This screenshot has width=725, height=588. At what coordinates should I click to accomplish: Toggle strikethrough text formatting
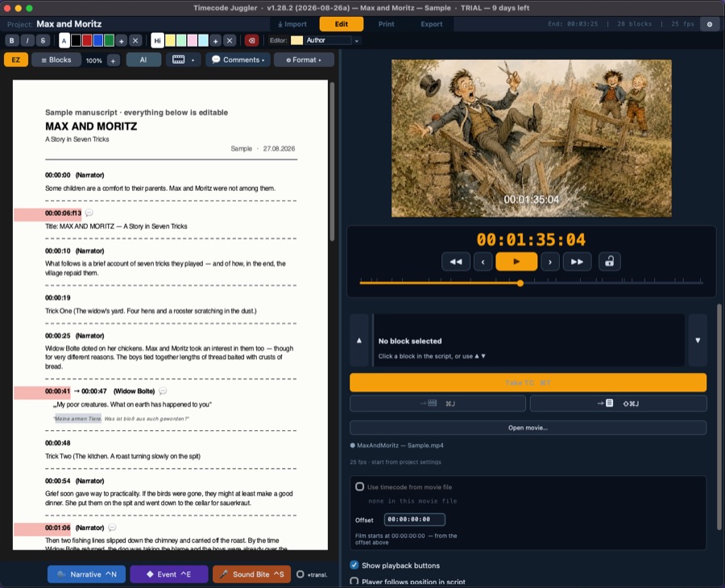43,41
